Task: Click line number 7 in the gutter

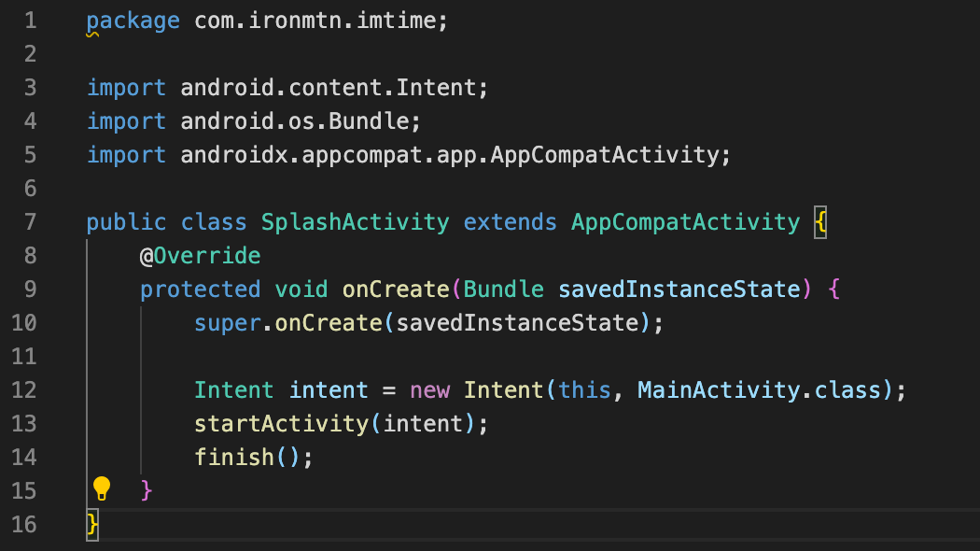Action: click(31, 222)
